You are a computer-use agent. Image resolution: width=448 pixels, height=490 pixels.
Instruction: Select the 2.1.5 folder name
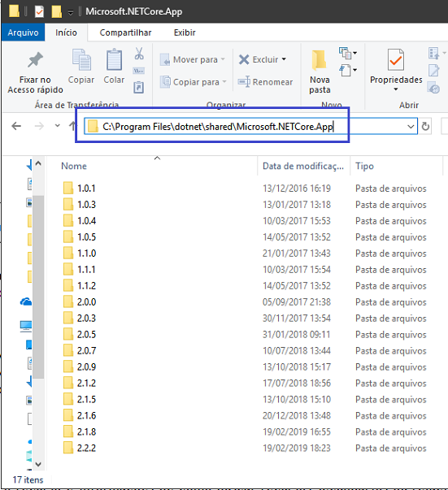pyautogui.click(x=87, y=399)
